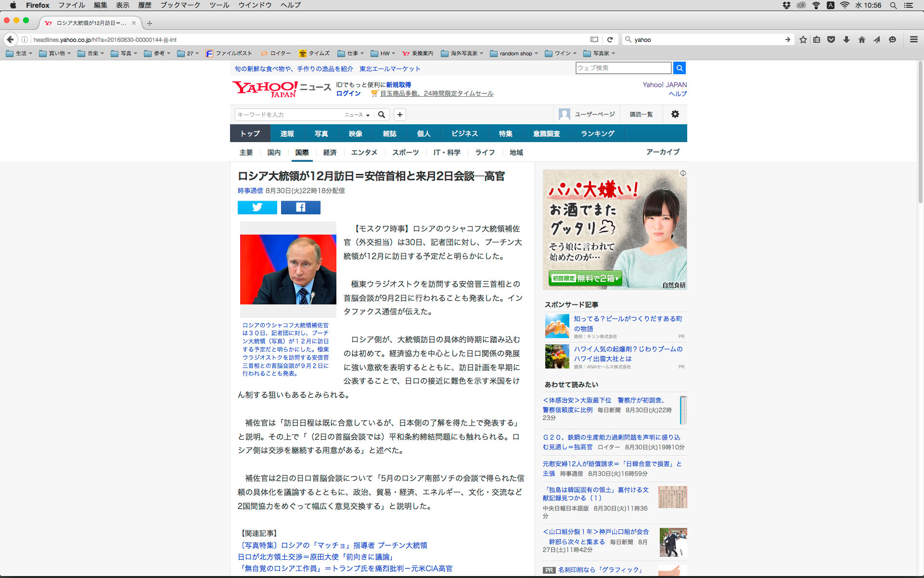The image size is (924, 578).
Task: Open the アーカイブ link
Action: pos(662,152)
